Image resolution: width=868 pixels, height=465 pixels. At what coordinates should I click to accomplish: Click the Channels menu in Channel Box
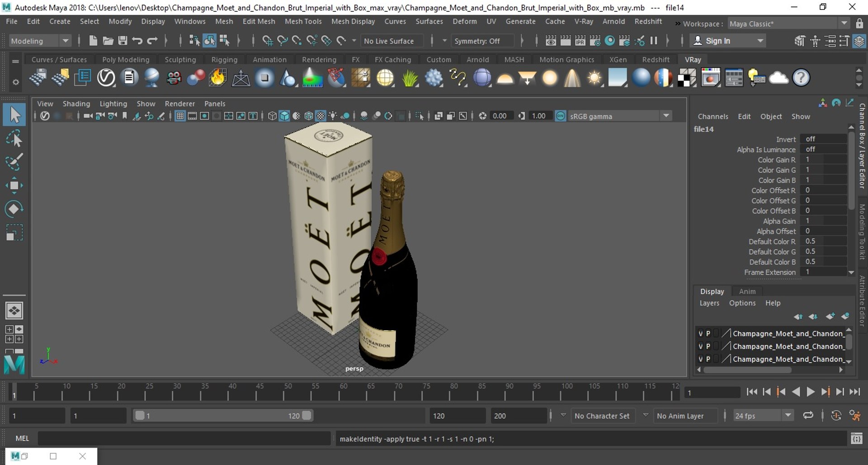[x=712, y=116]
